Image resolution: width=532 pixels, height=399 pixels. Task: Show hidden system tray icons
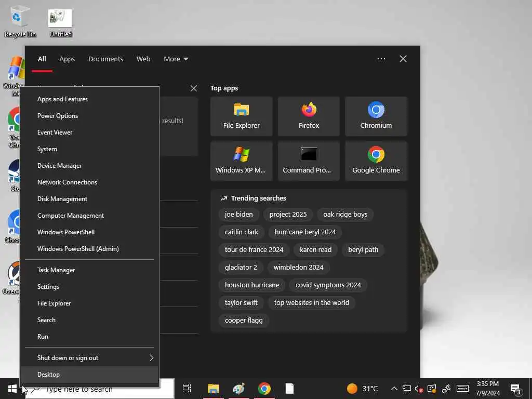click(x=394, y=389)
